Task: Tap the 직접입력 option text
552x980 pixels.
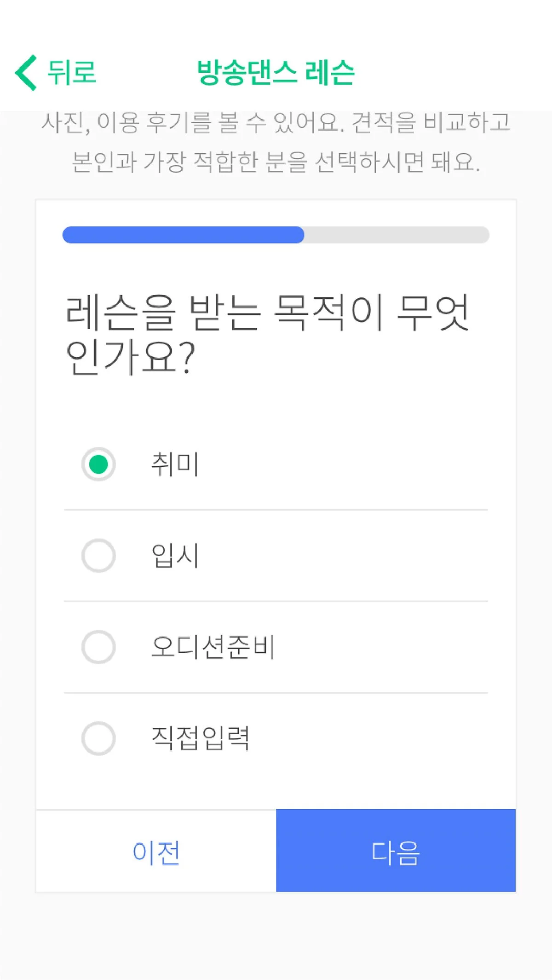Action: point(201,738)
